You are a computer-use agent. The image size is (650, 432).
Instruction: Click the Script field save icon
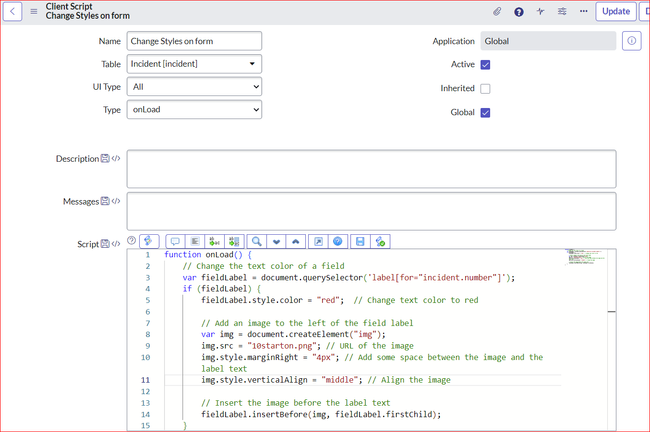[105, 244]
